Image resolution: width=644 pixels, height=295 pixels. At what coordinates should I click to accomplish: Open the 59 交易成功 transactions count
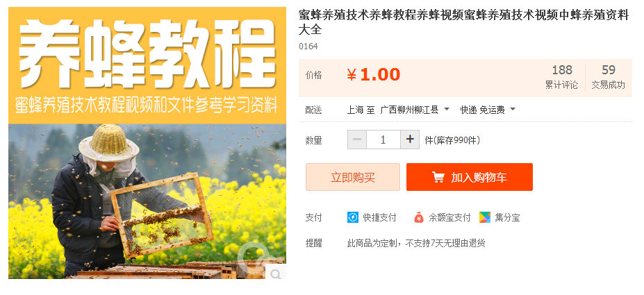pos(609,77)
